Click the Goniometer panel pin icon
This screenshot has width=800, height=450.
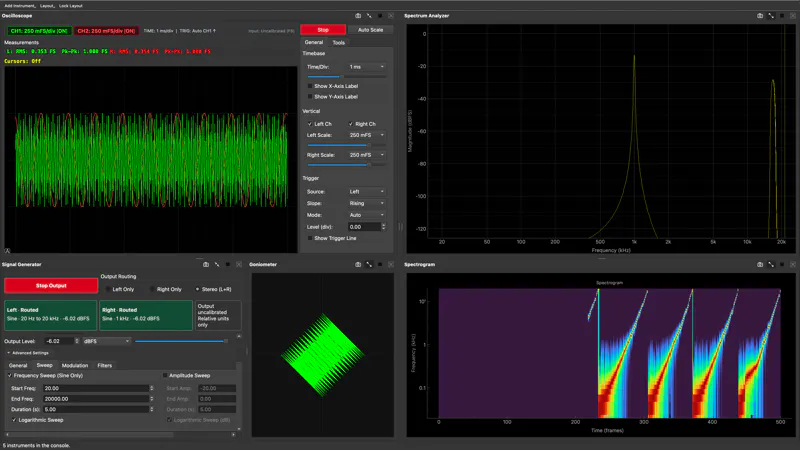369,264
